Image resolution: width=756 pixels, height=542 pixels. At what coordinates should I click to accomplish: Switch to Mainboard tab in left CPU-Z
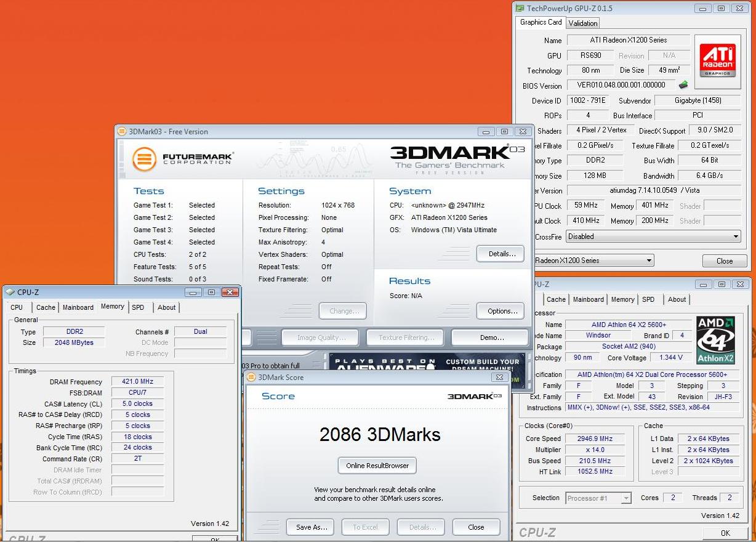tap(78, 307)
